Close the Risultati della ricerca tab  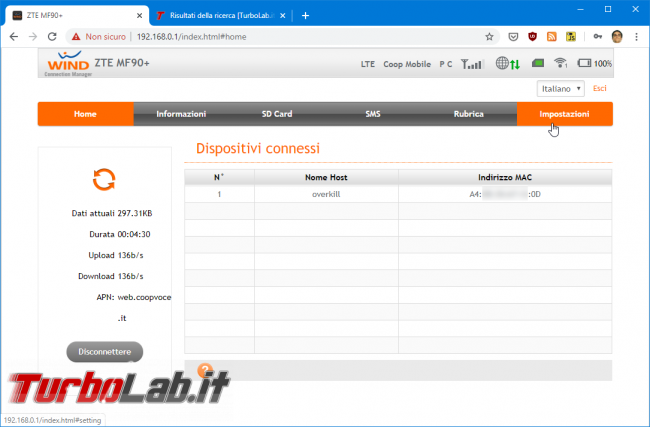click(282, 16)
